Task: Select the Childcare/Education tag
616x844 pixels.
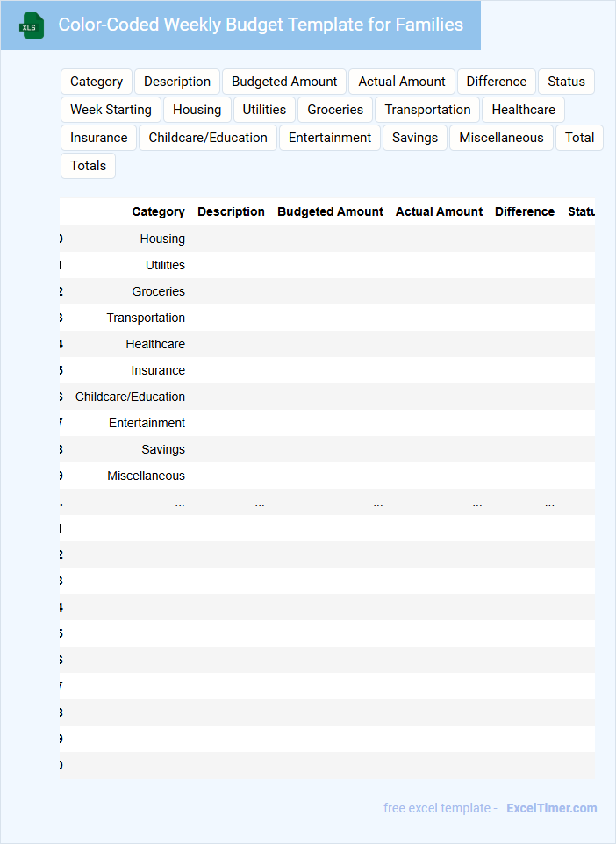Action: tap(208, 138)
